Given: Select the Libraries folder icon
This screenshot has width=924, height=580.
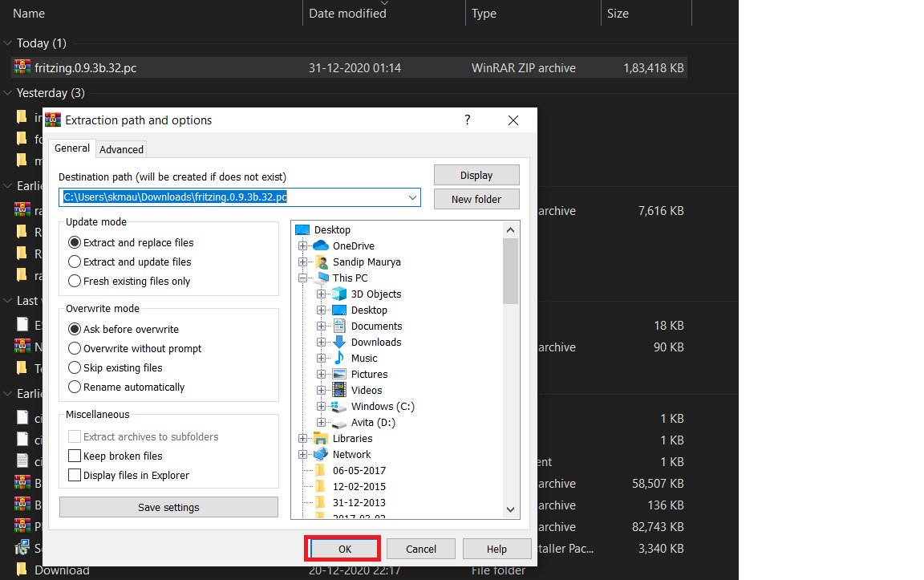Looking at the screenshot, I should point(321,439).
